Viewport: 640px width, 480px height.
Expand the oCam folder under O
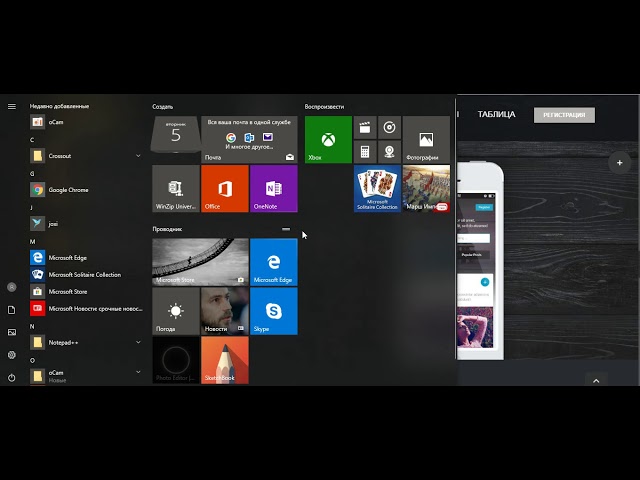tap(138, 372)
